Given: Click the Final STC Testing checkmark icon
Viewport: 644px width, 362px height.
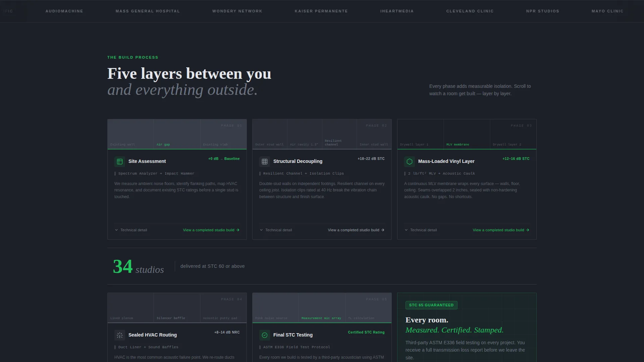Looking at the screenshot, I should coord(265,335).
